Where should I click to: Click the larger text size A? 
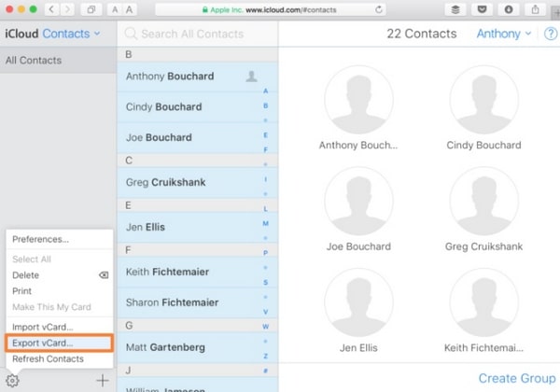pyautogui.click(x=130, y=9)
